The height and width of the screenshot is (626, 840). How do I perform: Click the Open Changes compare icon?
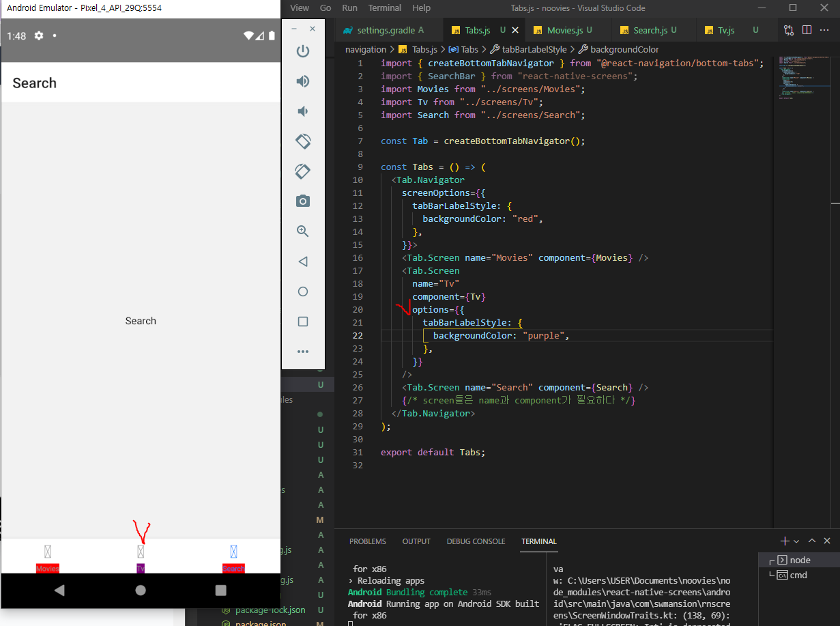(789, 30)
